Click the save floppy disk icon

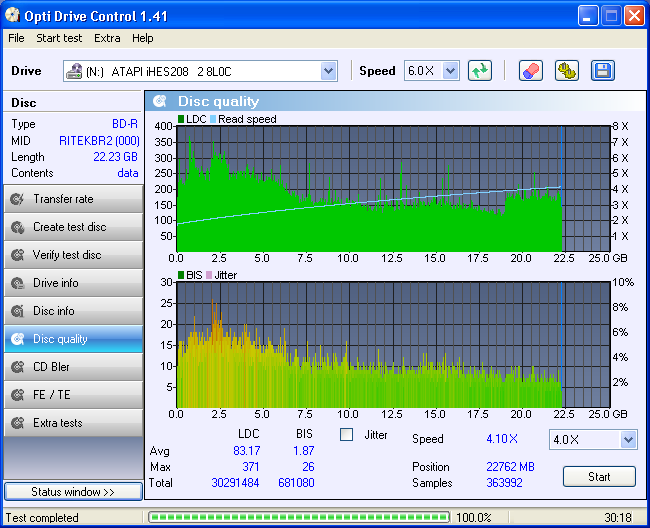(x=603, y=70)
